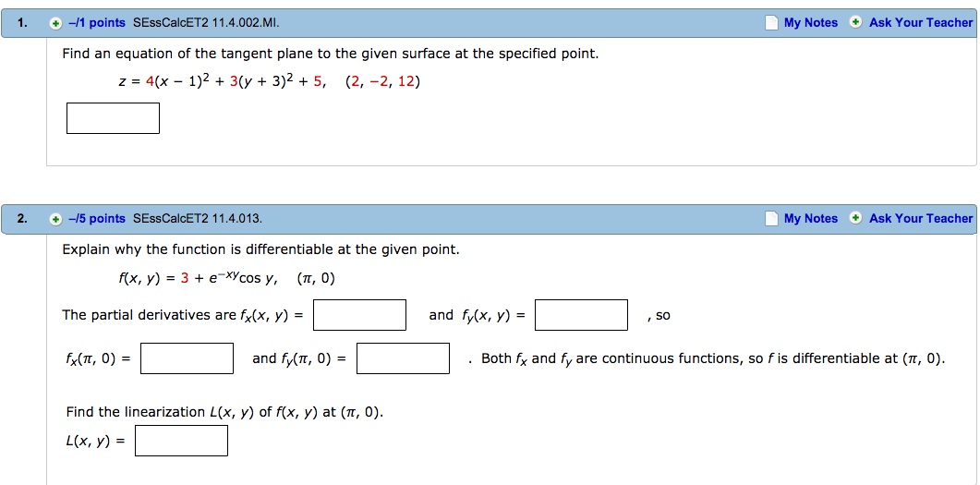
Task: Select the fy(π, 0) value answer box
Action: pyautogui.click(x=403, y=358)
